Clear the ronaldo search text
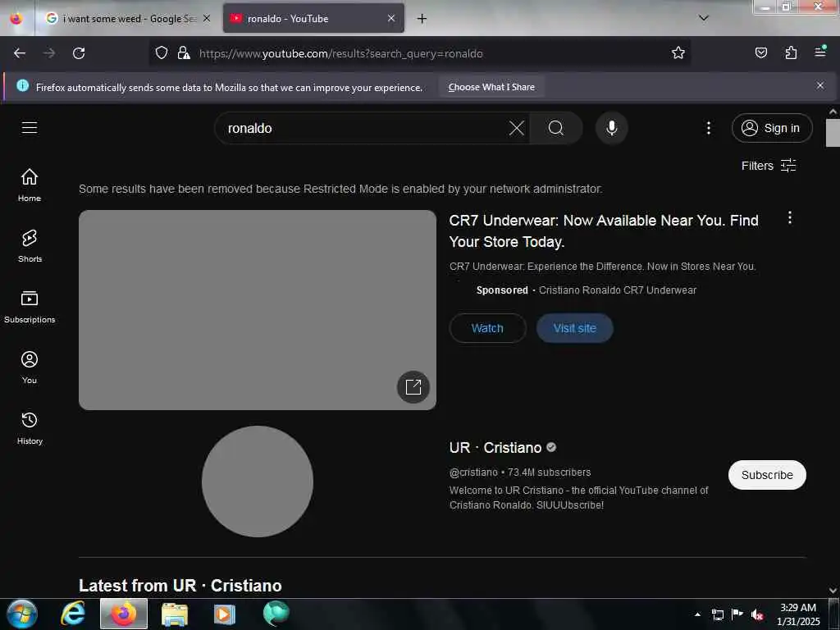The image size is (840, 630). (517, 128)
